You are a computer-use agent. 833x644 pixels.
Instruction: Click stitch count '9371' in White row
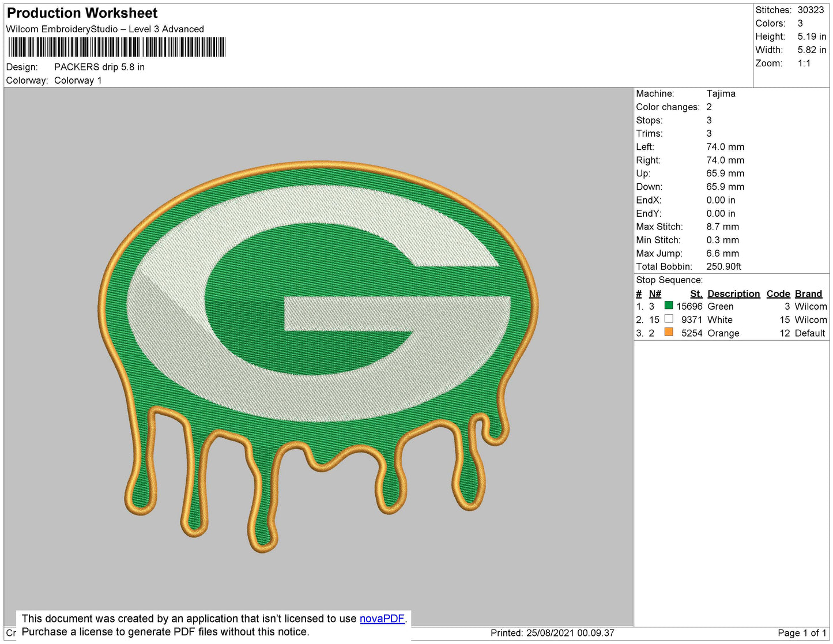pos(692,320)
